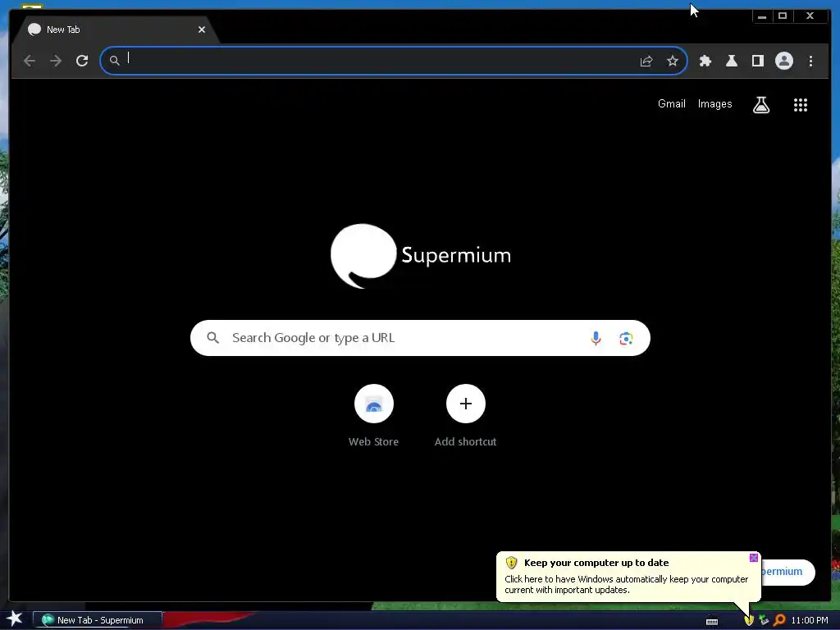The height and width of the screenshot is (630, 840).
Task: Bookmark this tab with the star icon
Action: click(673, 61)
